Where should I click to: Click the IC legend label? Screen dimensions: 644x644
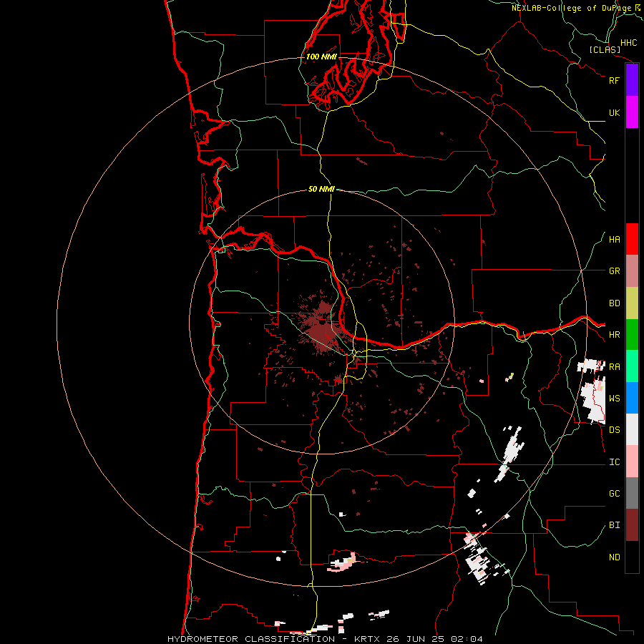(x=614, y=462)
